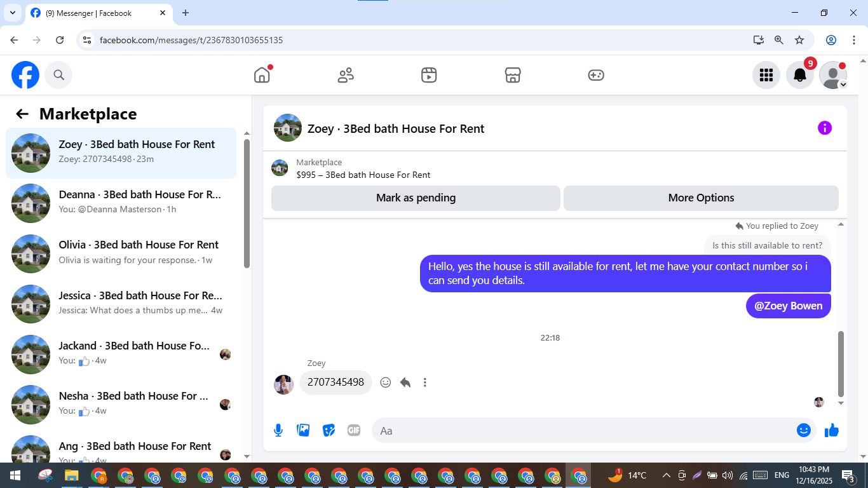The image size is (868, 488).
Task: Open the More Options button
Action: click(x=701, y=198)
